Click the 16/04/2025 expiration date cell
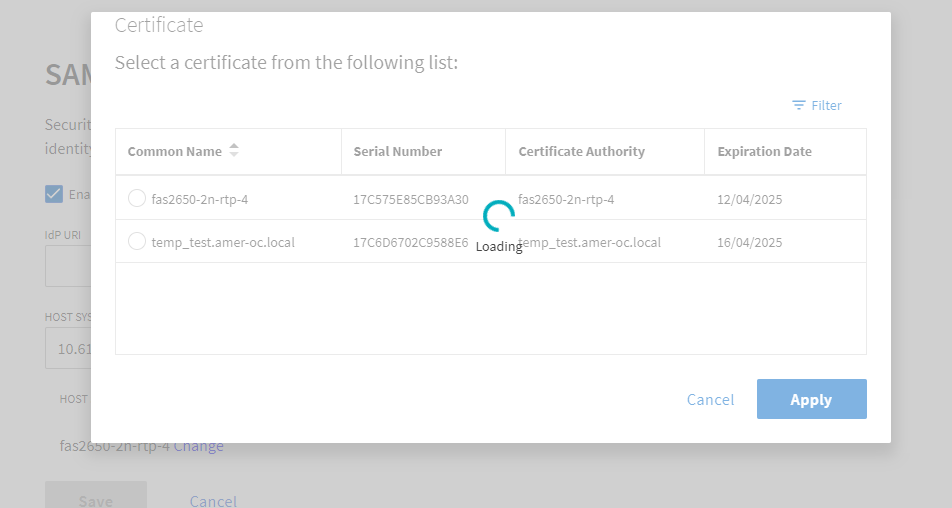The height and width of the screenshot is (508, 952). [x=749, y=242]
